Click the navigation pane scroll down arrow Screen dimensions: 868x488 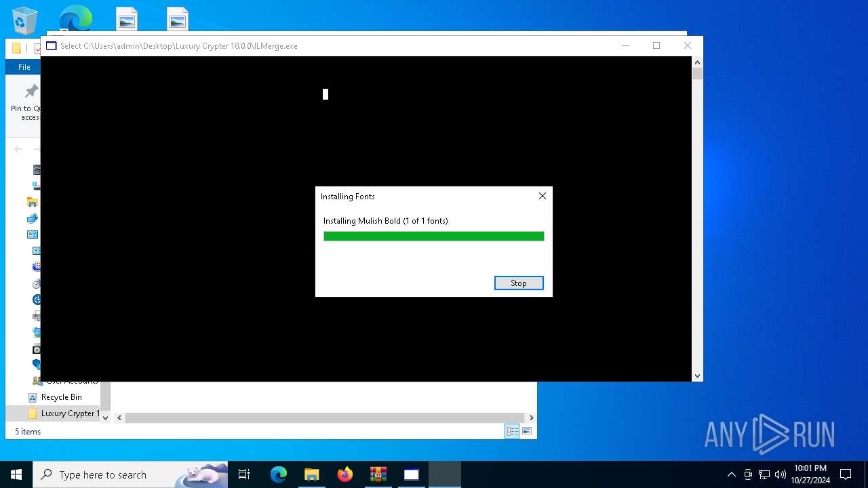pos(105,418)
